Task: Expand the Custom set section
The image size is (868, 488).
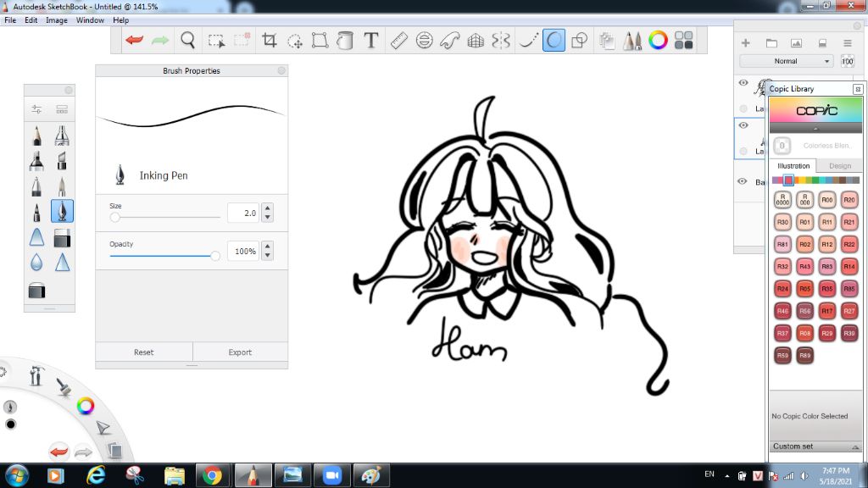Action: coord(815,446)
